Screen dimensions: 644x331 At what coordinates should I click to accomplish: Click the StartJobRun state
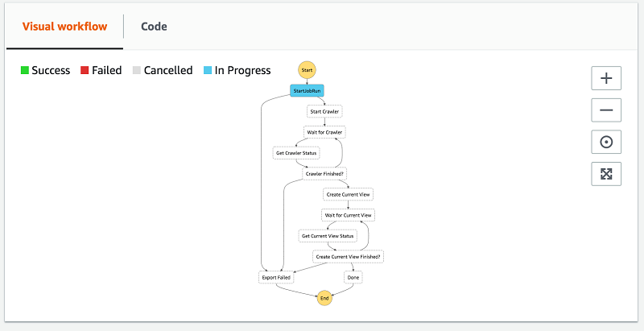click(307, 91)
